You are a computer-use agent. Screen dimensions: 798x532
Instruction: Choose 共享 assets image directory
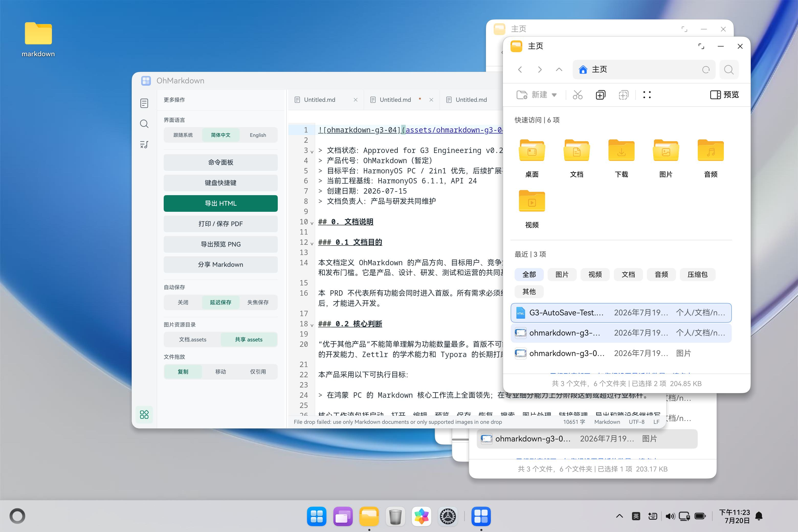point(249,340)
